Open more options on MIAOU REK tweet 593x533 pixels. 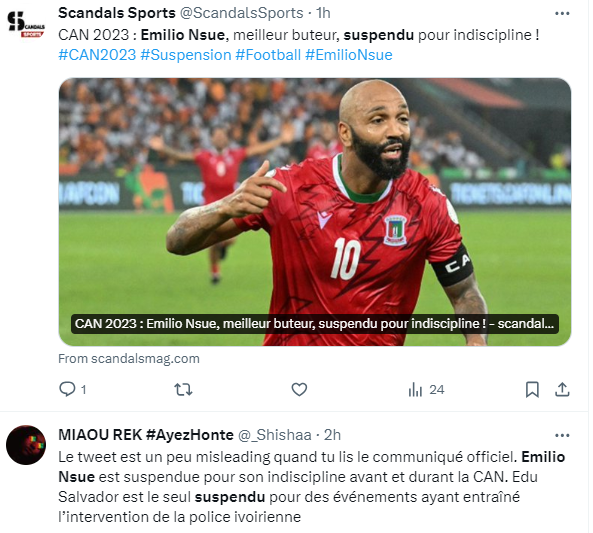pos(562,435)
